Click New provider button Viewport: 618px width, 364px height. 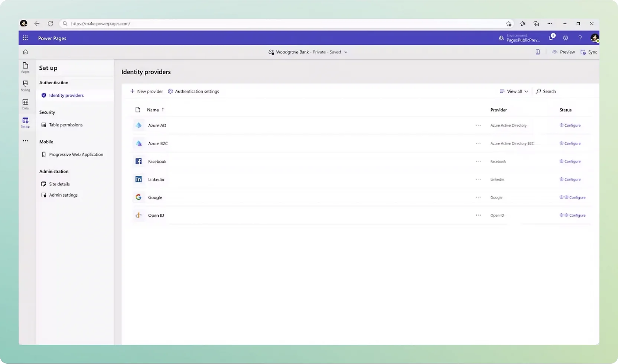coord(146,91)
